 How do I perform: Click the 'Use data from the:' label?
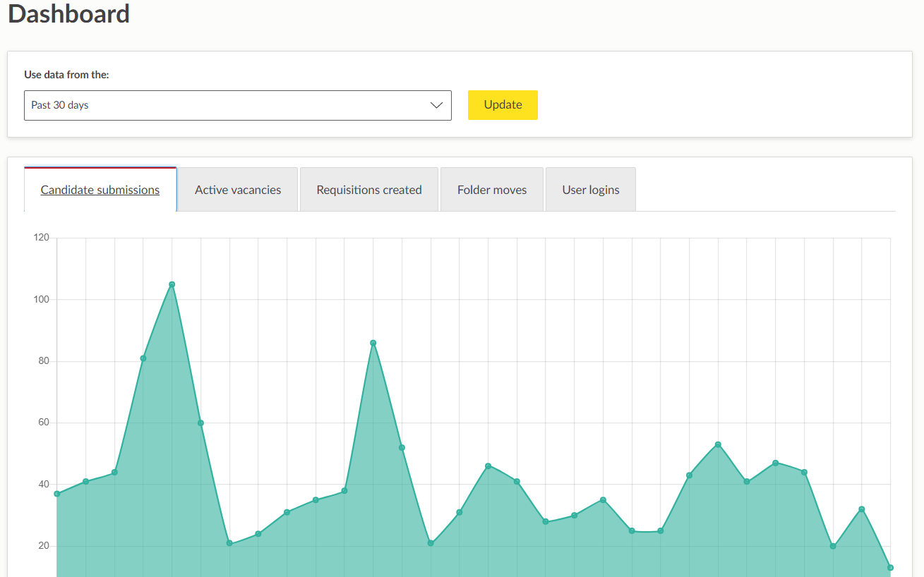pyautogui.click(x=66, y=75)
